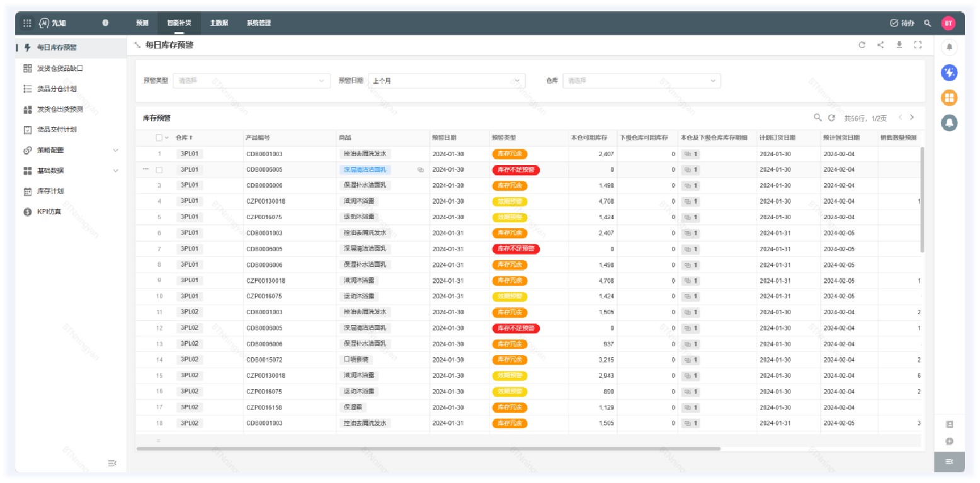The image size is (980, 483).
Task: Check the checkbox on row CDB0006005
Action: (x=159, y=170)
